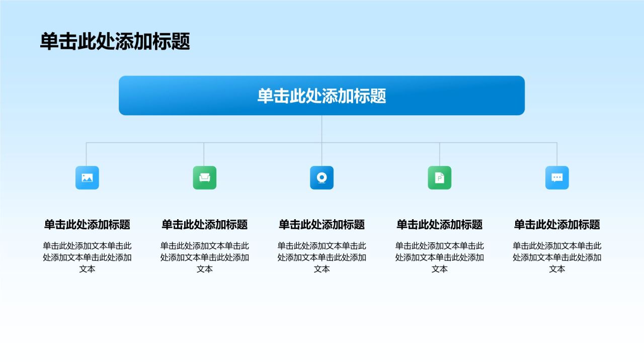
Task: Select heading below the sofa icon
Action: pos(205,225)
